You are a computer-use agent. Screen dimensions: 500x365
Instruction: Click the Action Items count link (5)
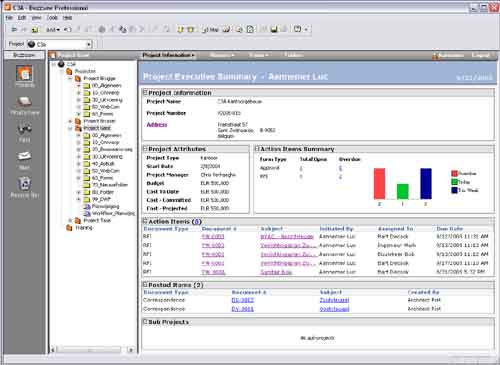197,222
